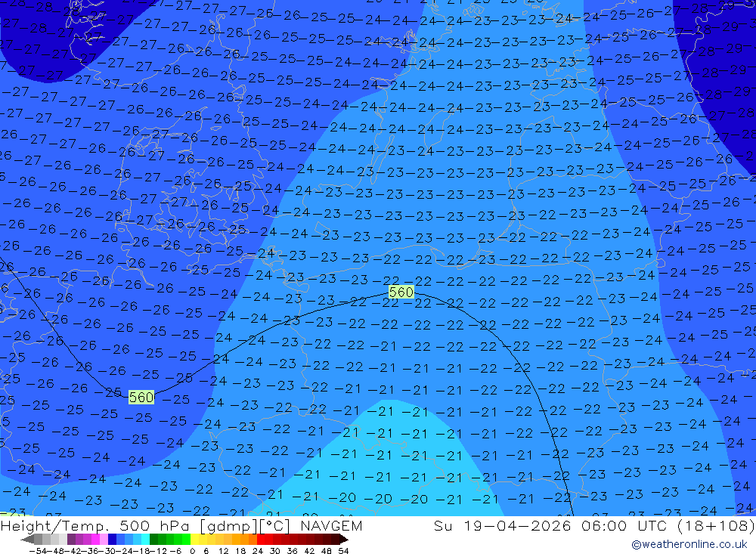Click the (18+108) forecast run label
This screenshot has height=554, width=756.
(x=716, y=525)
